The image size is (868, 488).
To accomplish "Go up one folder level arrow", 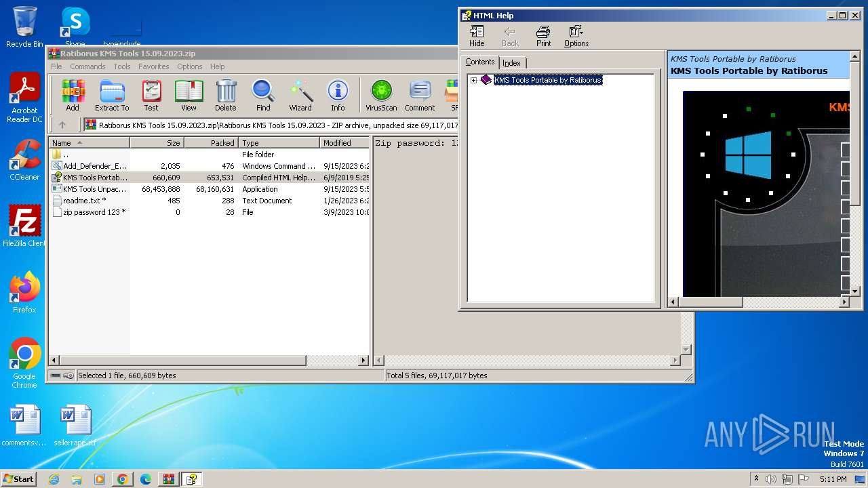I will (x=62, y=125).
